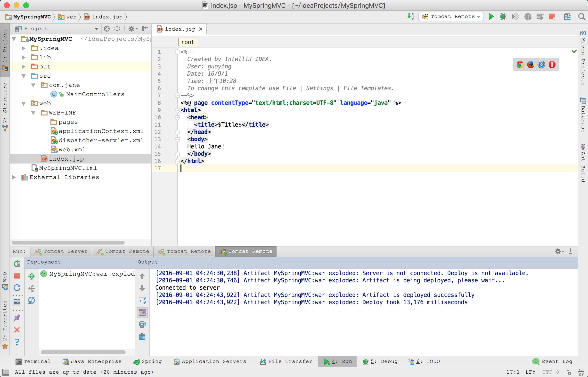The image size is (588, 377).
Task: Open Project Structure toolbar icon
Action: pyautogui.click(x=567, y=17)
